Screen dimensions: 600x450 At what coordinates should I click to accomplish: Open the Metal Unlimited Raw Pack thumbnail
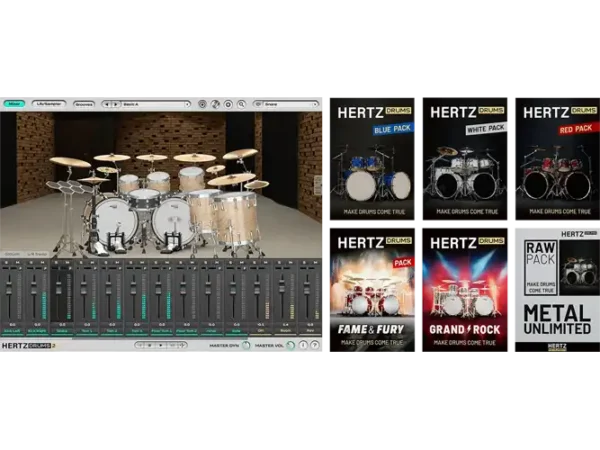[x=558, y=290]
